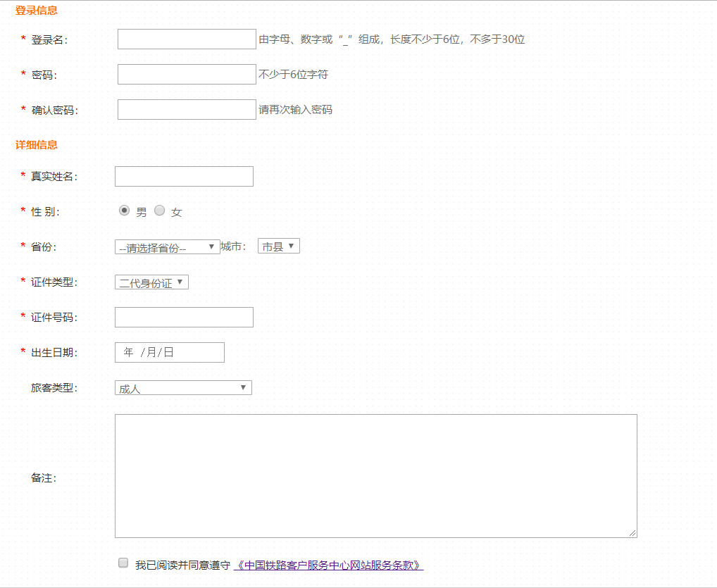Check the agree to terms checkbox
717x588 pixels.
tap(123, 563)
